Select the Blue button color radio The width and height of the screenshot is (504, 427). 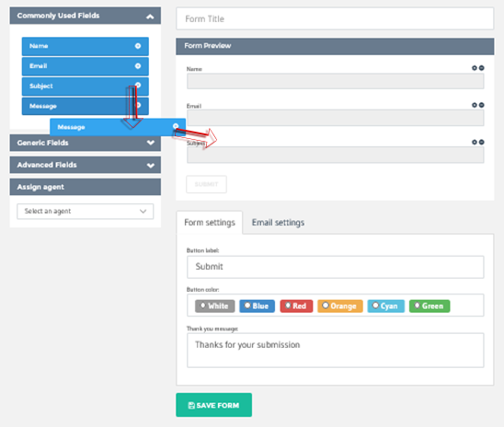[247, 306]
